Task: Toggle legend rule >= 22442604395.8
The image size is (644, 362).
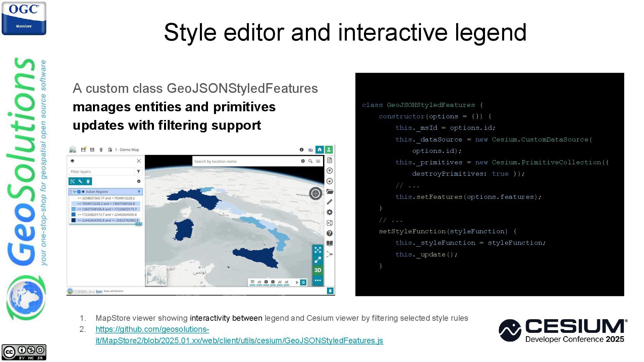Action: click(106, 220)
